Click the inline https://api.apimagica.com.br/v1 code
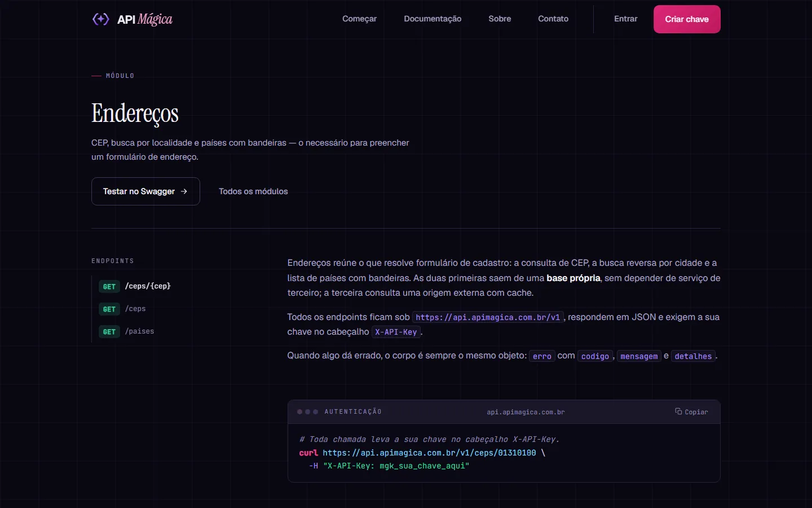 click(x=488, y=317)
